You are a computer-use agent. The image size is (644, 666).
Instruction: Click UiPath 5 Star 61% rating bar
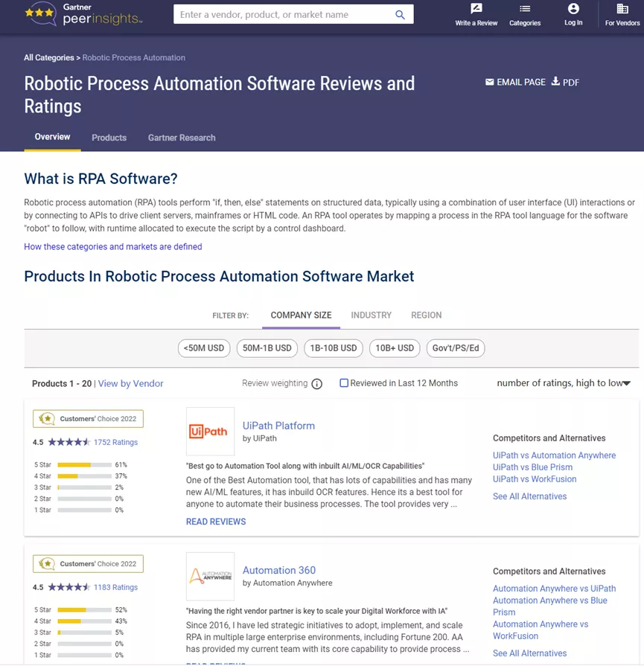[x=85, y=464]
